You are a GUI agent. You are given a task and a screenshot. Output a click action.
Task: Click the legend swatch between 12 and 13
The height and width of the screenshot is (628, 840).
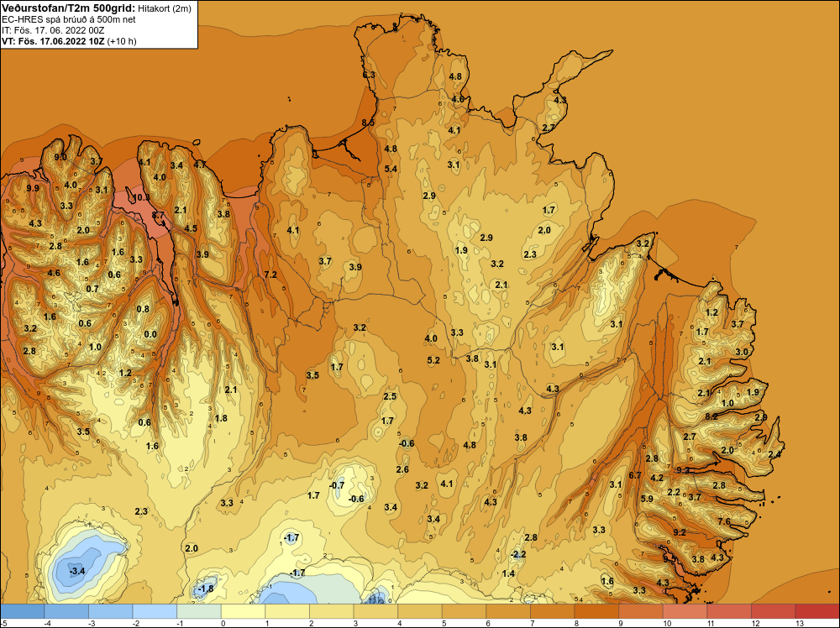pyautogui.click(x=773, y=611)
